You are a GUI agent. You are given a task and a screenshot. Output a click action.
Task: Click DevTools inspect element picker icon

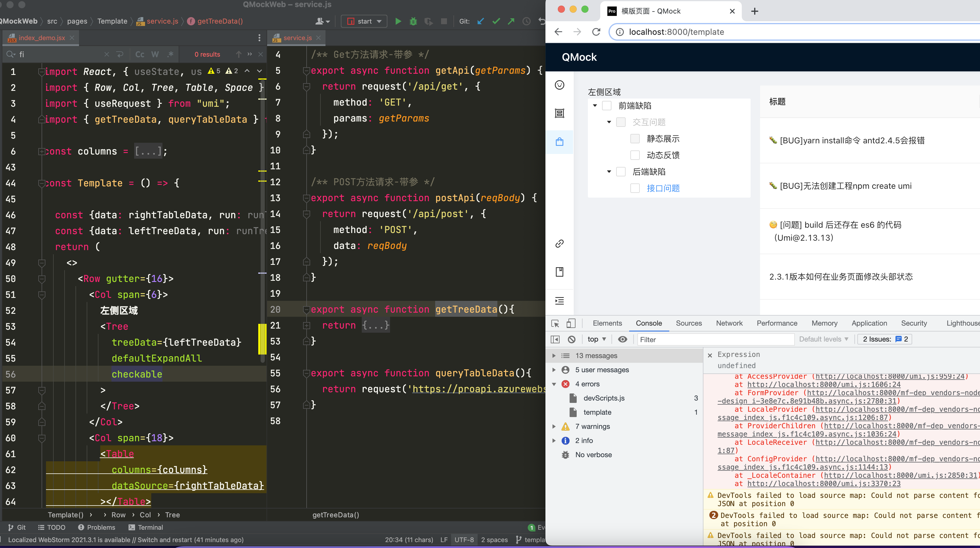(555, 324)
